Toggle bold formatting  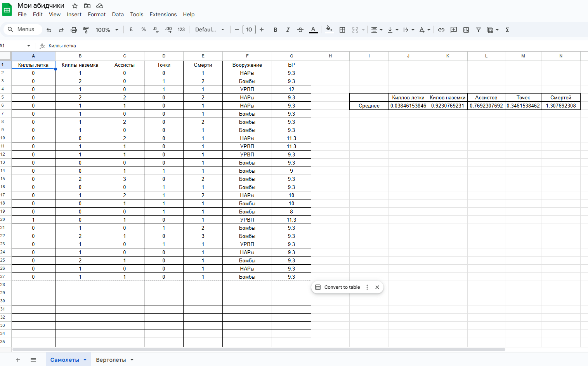pyautogui.click(x=275, y=30)
